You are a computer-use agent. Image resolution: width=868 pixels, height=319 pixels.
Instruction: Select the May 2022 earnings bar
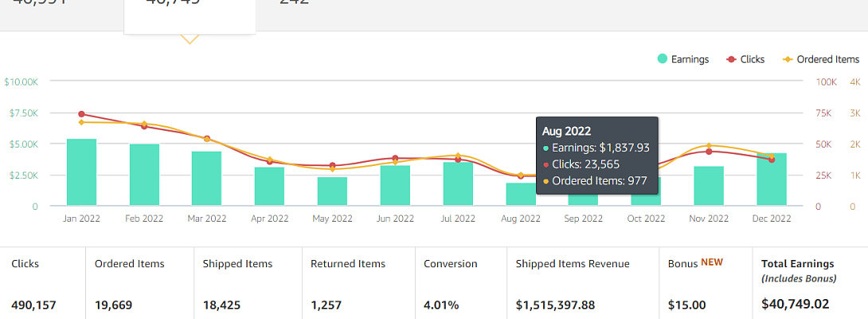(x=332, y=191)
